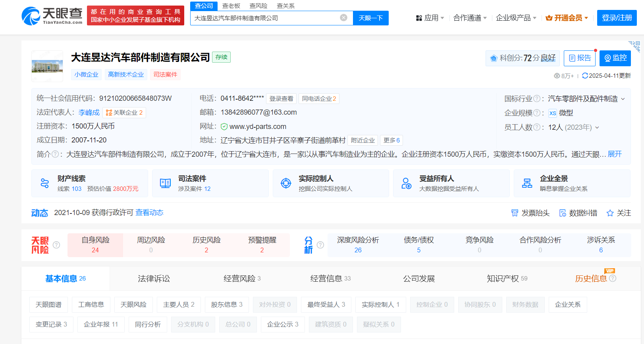
Task: Click the company building photo
Action: [47, 66]
